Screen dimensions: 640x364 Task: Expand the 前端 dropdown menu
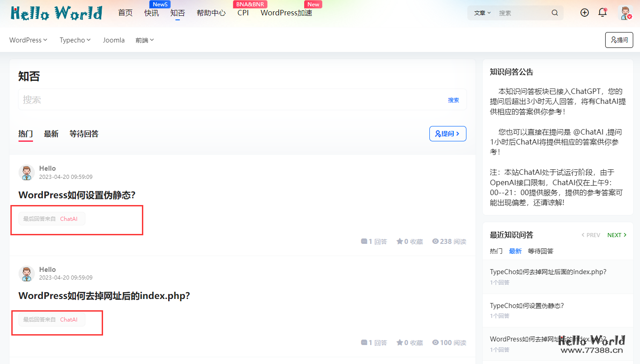click(144, 40)
